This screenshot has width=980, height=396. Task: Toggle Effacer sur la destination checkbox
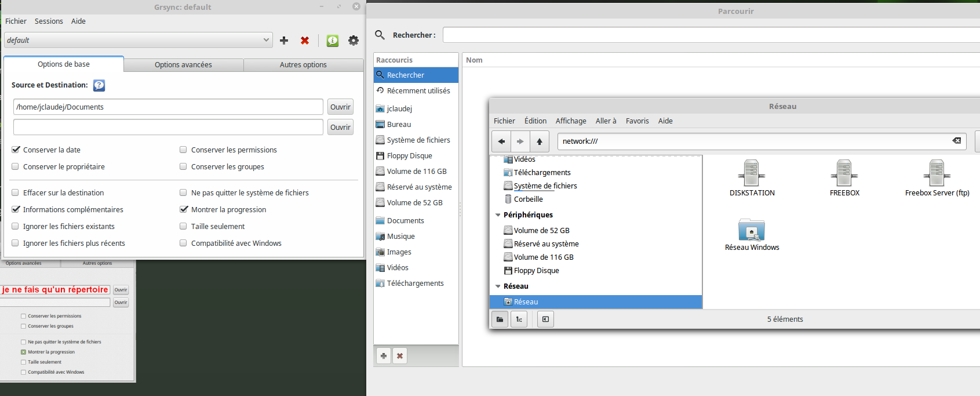(x=16, y=192)
